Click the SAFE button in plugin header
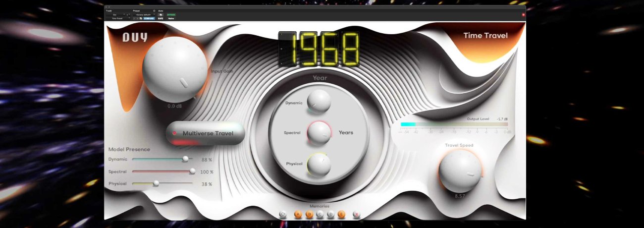The width and height of the screenshot is (644, 228). (x=161, y=18)
